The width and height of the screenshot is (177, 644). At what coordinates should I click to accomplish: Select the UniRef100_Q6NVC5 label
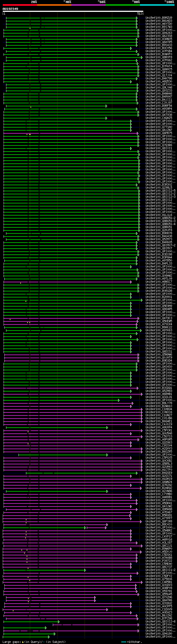pyautogui.click(x=159, y=70)
